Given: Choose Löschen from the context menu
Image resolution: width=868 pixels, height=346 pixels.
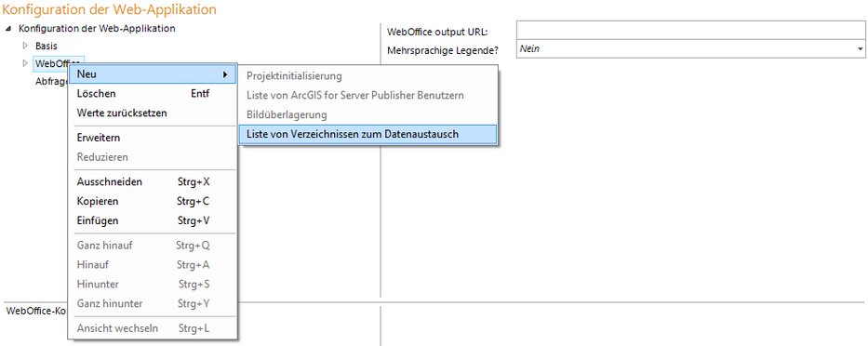Looking at the screenshot, I should tap(153, 94).
